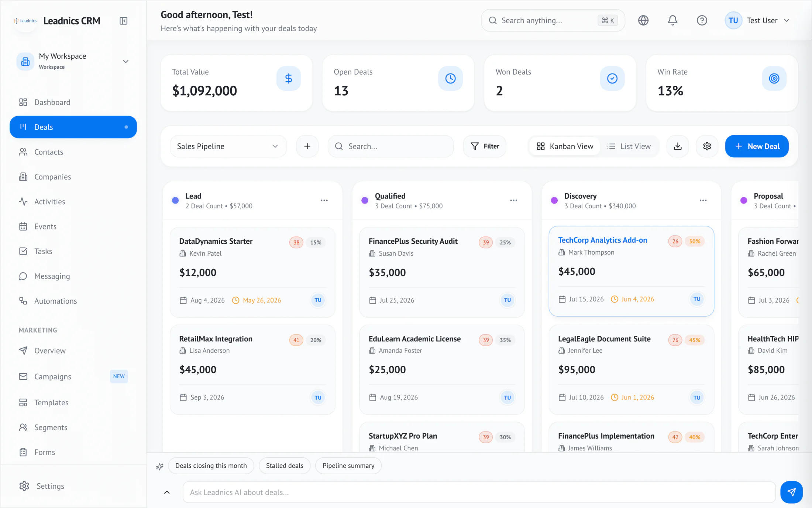The height and width of the screenshot is (508, 812).
Task: Open Discovery column options menu
Action: 703,200
